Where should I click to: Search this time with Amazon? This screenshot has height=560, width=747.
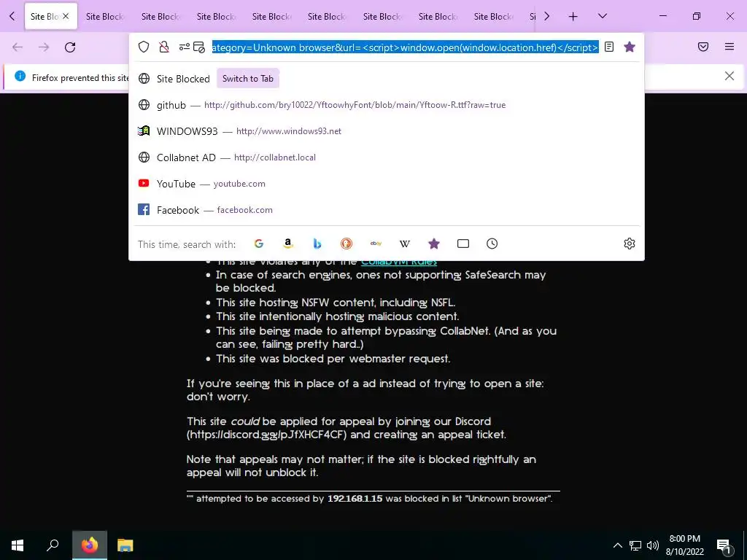(287, 244)
